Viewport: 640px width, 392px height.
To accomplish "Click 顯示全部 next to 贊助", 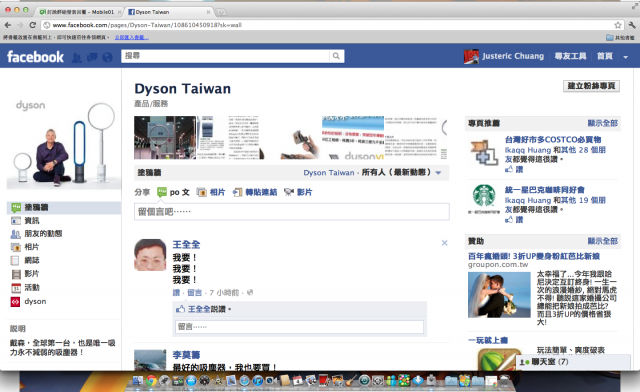I will (602, 241).
